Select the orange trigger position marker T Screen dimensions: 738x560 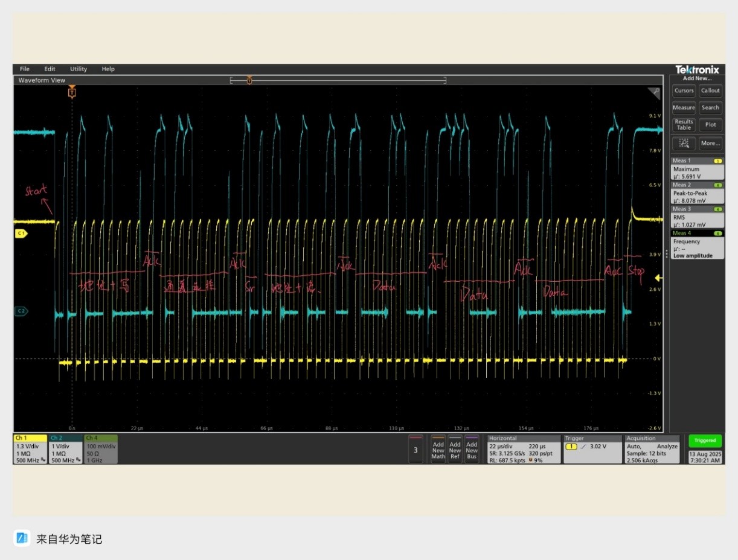point(72,92)
